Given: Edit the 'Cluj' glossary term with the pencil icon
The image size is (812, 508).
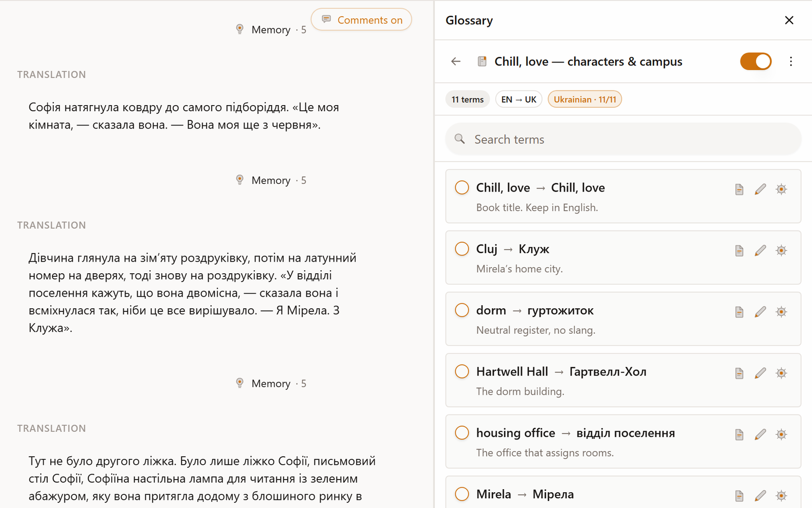Looking at the screenshot, I should (x=760, y=250).
